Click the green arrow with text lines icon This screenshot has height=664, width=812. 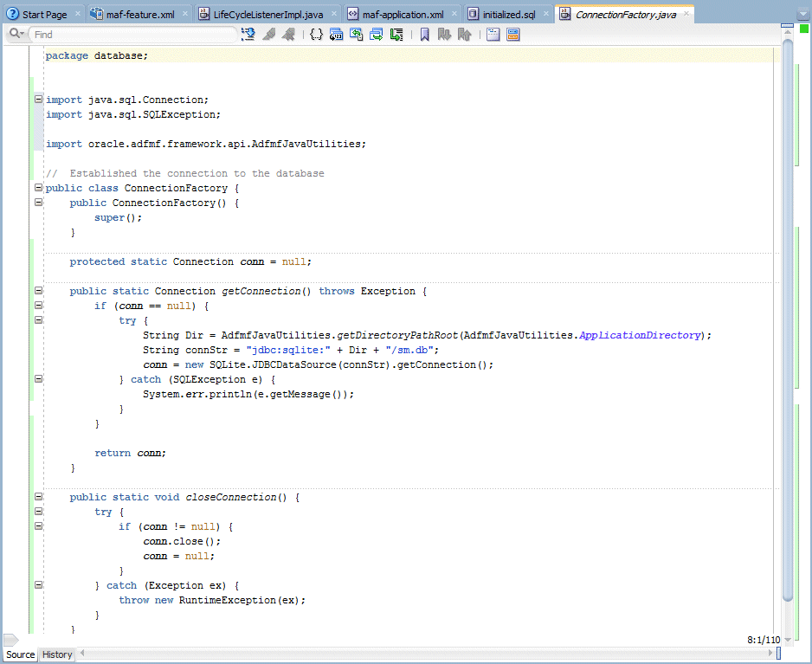coord(396,34)
